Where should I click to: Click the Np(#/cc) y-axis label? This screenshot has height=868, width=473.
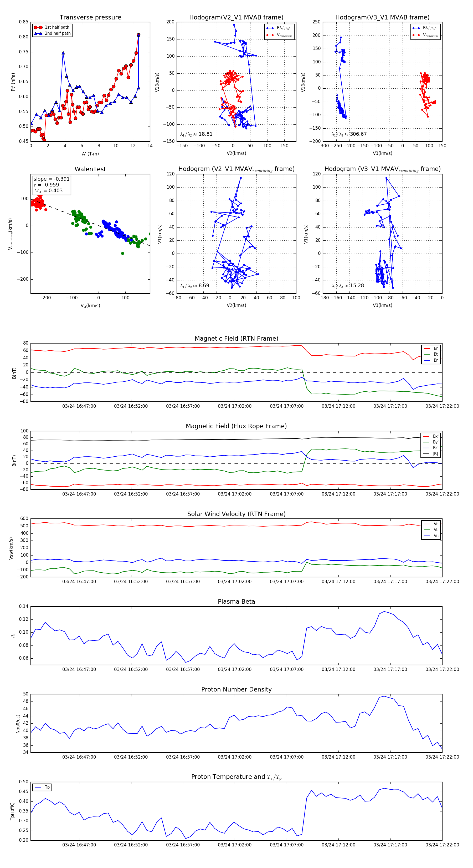tap(18, 723)
